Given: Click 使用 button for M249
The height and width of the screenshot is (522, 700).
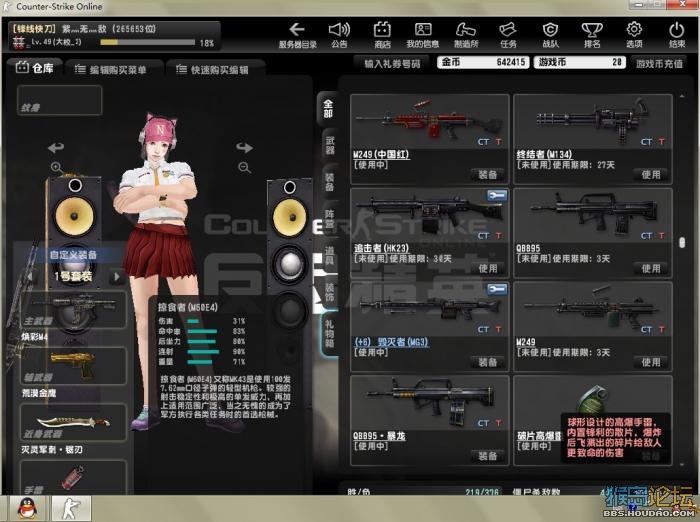Looking at the screenshot, I should coord(650,362).
